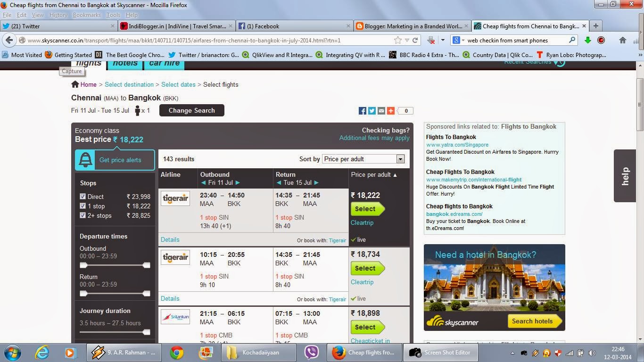Follow the Select destination breadcrumb link
The width and height of the screenshot is (644, 362).
[129, 84]
